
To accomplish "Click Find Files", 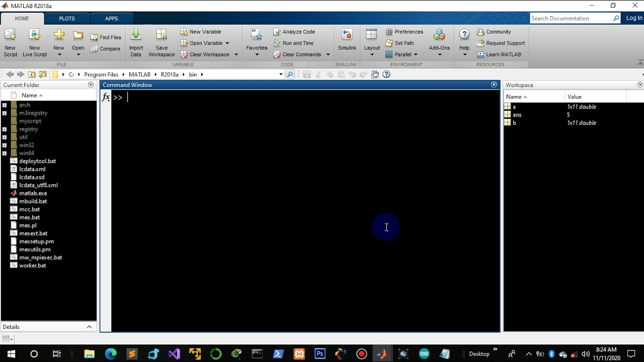I will (106, 37).
